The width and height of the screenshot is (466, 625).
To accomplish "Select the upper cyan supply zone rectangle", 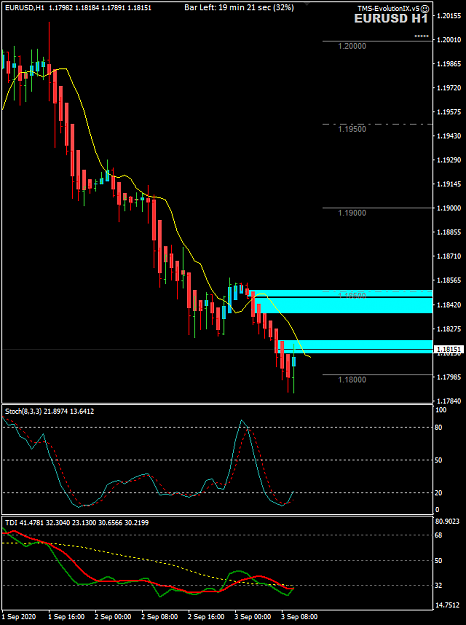I will pos(340,301).
